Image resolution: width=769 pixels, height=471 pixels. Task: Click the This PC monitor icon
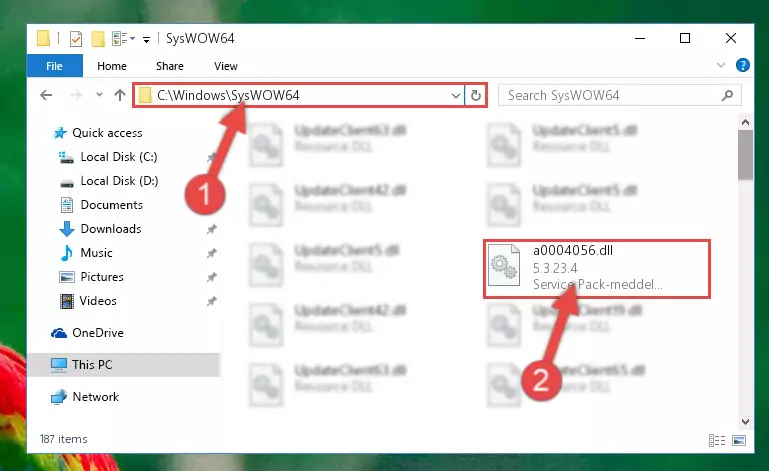[x=59, y=365]
